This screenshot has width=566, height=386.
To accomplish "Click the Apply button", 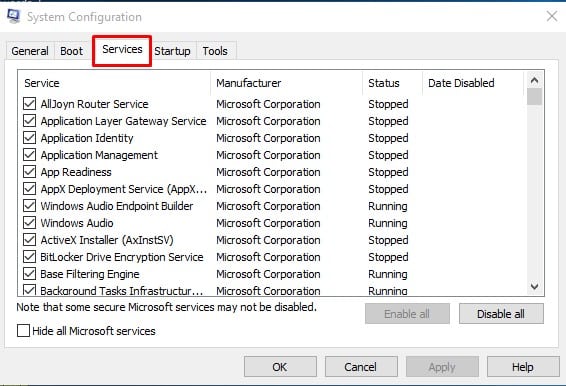I will click(x=442, y=367).
